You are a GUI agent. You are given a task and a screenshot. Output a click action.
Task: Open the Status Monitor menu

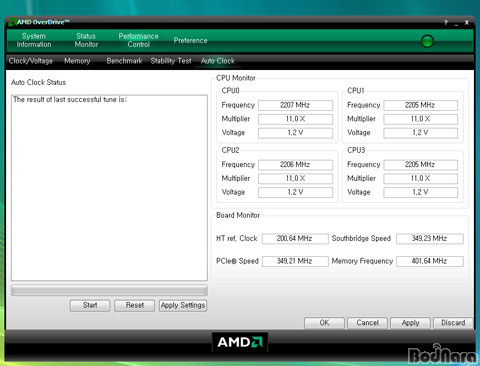tap(86, 40)
